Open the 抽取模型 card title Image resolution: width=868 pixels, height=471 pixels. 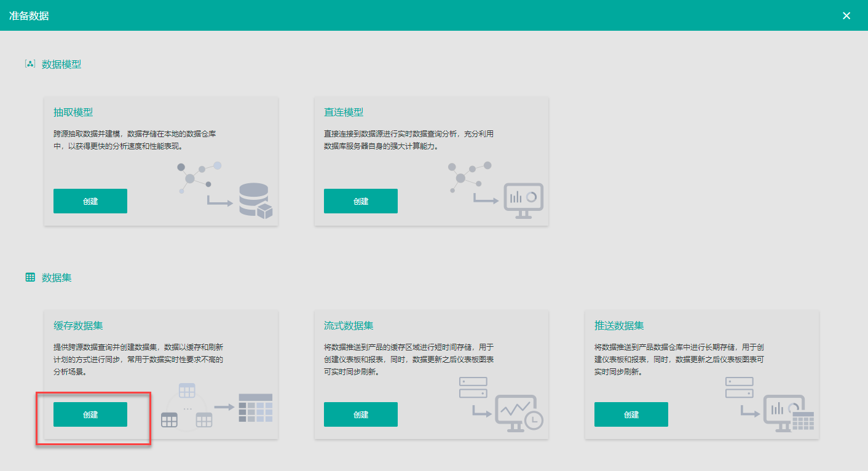(73, 113)
